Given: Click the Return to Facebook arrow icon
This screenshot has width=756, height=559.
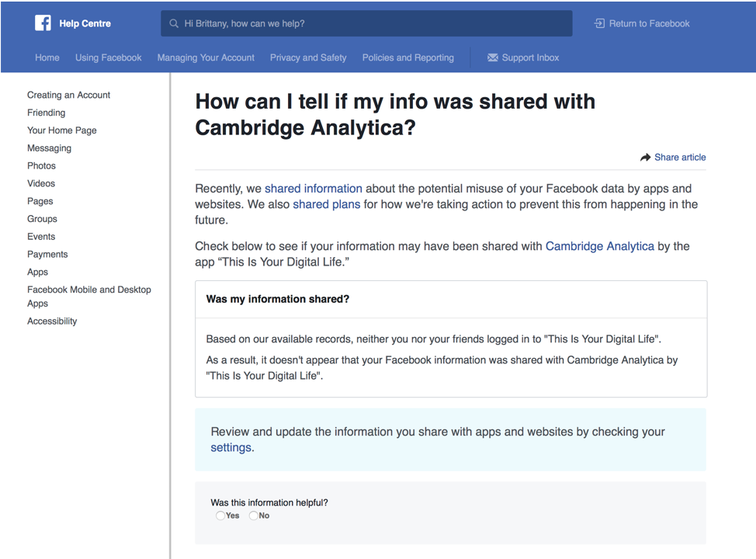Looking at the screenshot, I should 599,23.
